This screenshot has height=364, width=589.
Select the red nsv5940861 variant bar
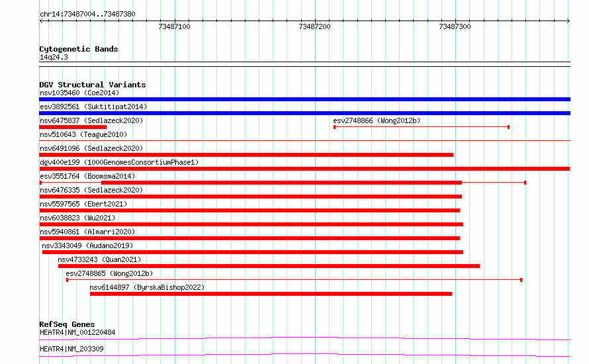coord(249,238)
